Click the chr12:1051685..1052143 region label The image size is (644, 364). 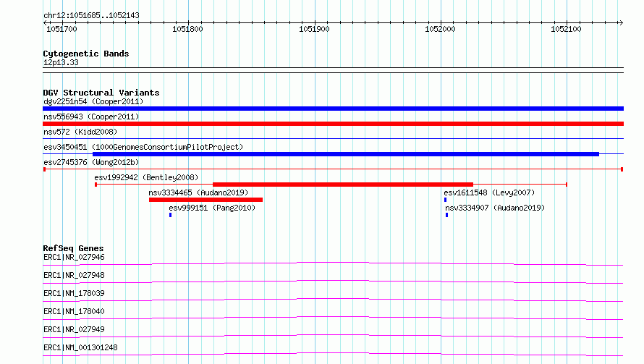coord(91,16)
